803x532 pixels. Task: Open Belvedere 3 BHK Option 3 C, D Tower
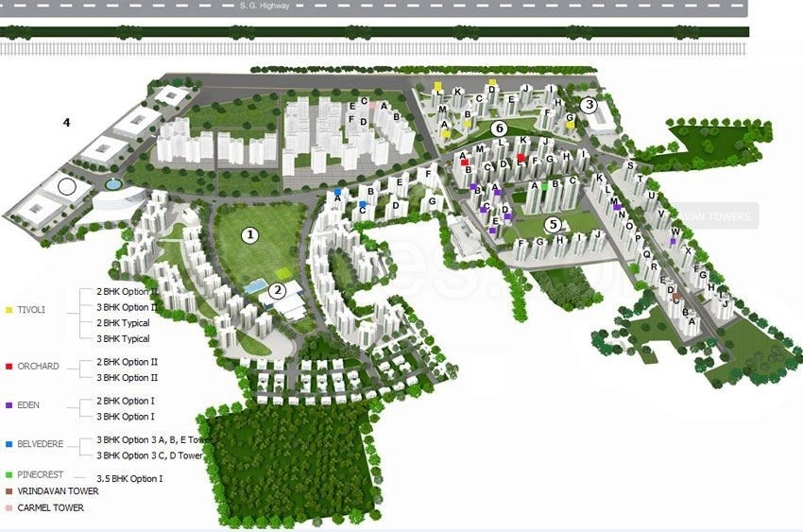[x=149, y=455]
